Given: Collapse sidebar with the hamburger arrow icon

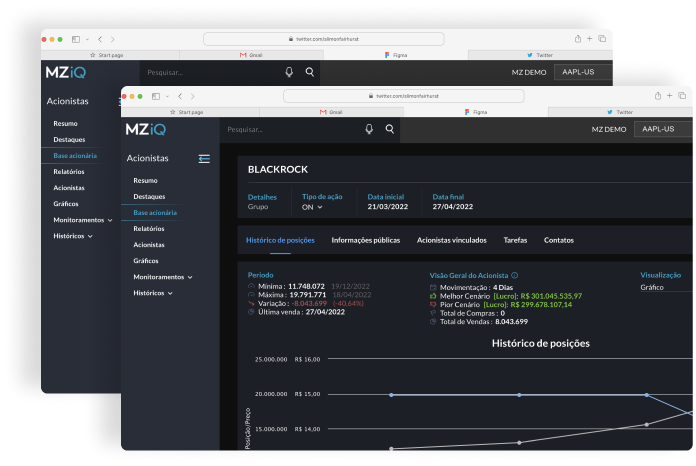Looking at the screenshot, I should [204, 159].
